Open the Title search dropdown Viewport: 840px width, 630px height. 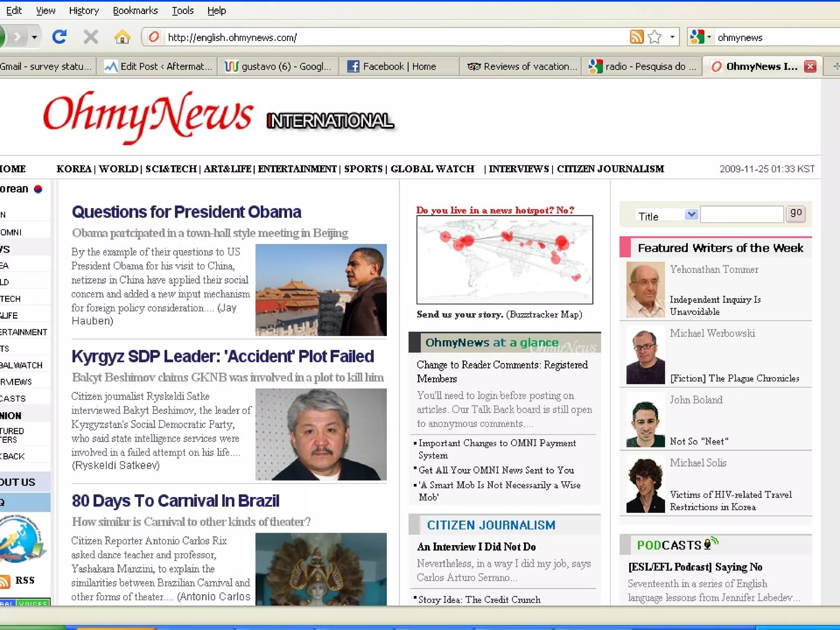click(692, 215)
